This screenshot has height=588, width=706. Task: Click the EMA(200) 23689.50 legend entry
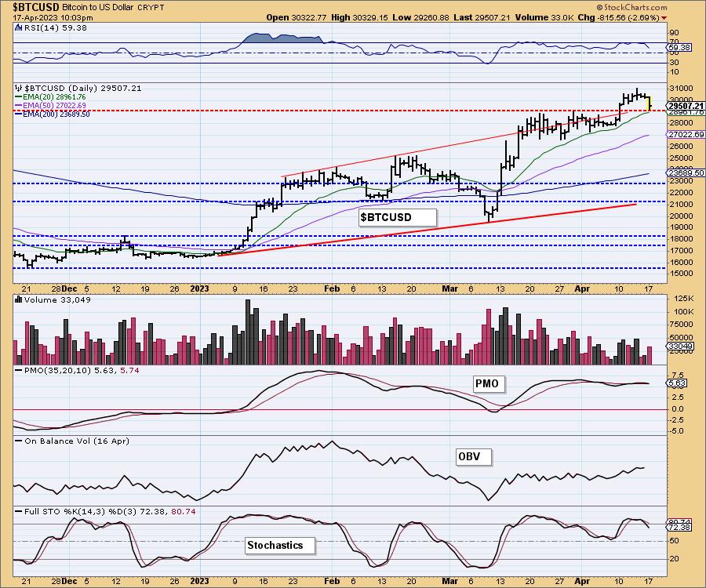[x=53, y=114]
